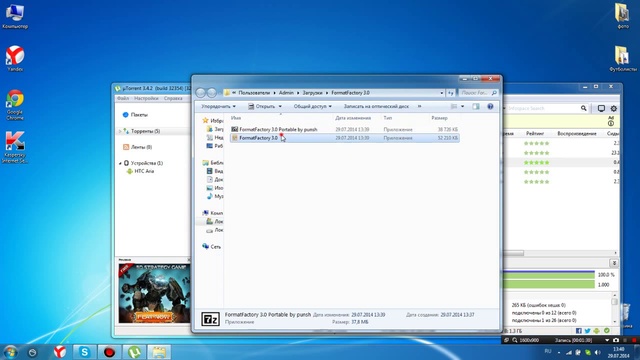Show more Explorer toolbar commands chevron
Screen dimensions: 640x360
point(419,107)
